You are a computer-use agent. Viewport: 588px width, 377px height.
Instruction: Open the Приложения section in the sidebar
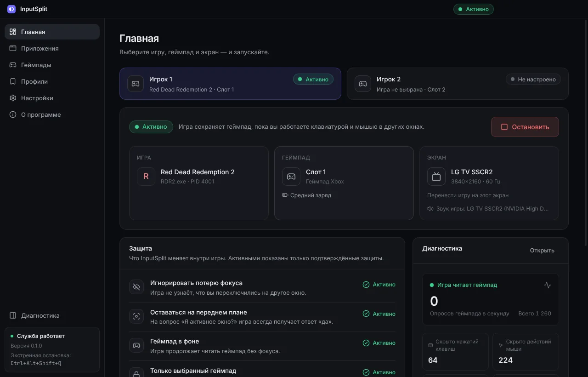52,48
